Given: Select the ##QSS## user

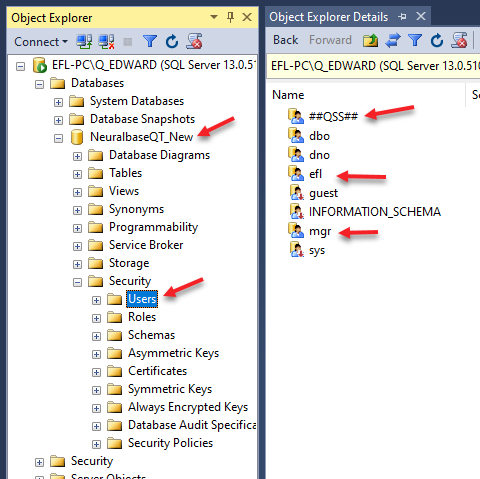Looking at the screenshot, I should tap(333, 116).
